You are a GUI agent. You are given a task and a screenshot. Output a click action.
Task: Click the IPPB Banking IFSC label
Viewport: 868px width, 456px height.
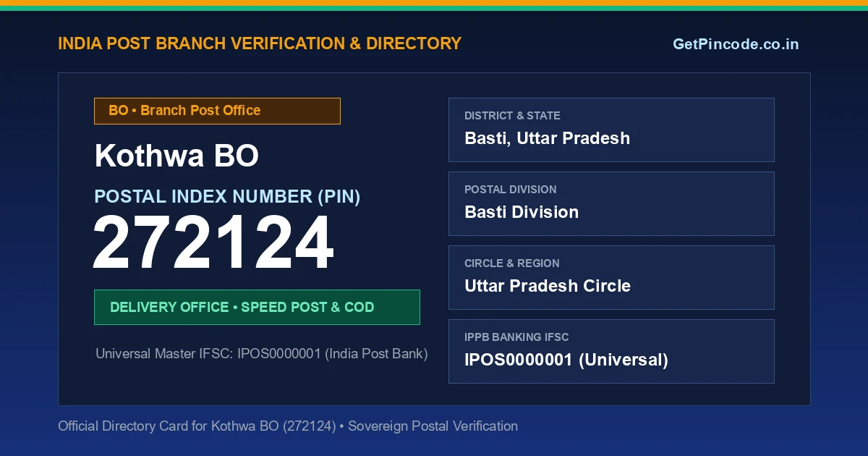pos(516,337)
